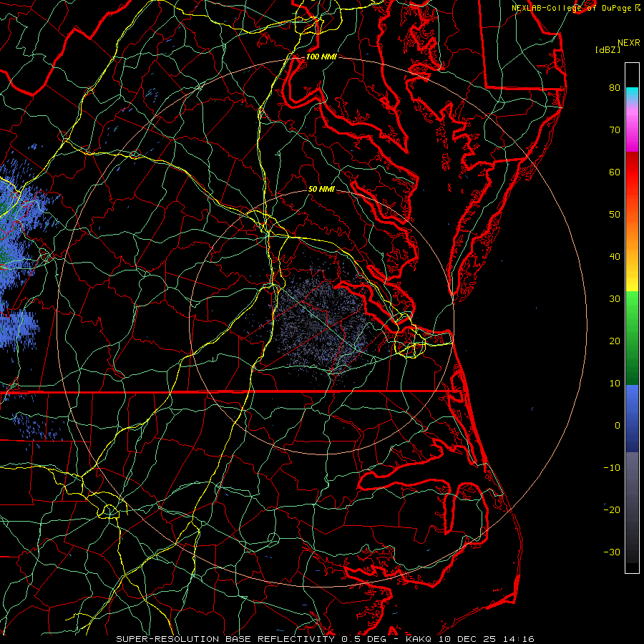Image resolution: width=644 pixels, height=644 pixels.
Task: Click the NEXR label above the color scale
Action: (x=629, y=43)
